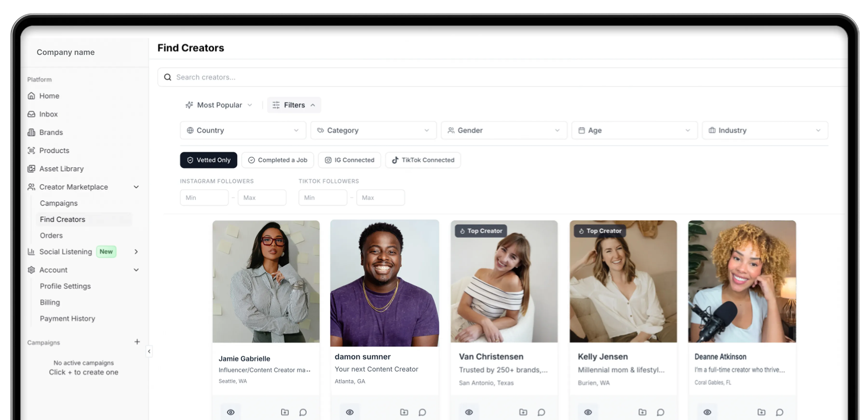Message Jamie Gabrielle via chat icon
868x420 pixels.
(303, 412)
